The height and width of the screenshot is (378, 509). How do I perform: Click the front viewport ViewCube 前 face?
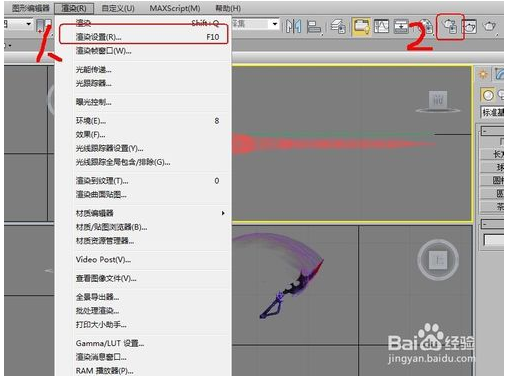438,99
